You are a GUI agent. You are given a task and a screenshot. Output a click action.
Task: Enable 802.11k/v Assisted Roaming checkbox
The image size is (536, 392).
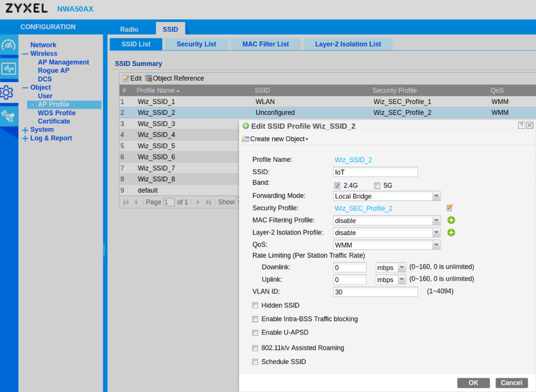255,348
